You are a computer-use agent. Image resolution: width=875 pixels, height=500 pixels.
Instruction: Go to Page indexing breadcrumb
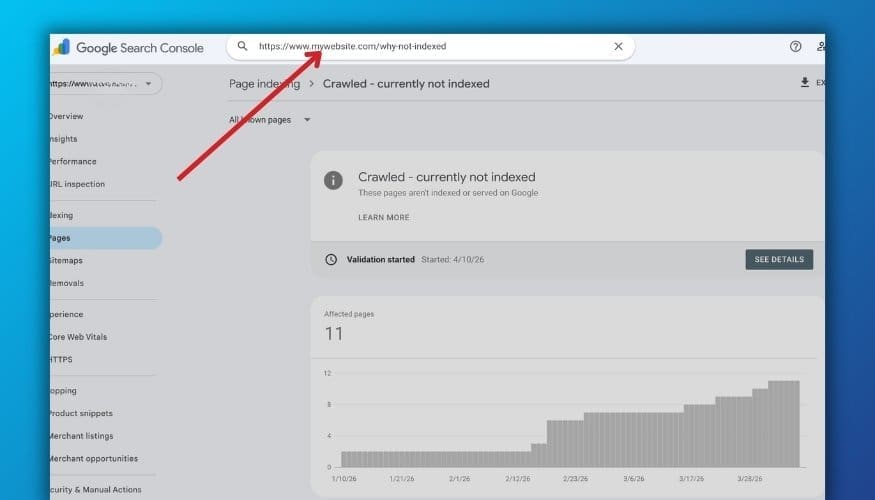coord(265,84)
